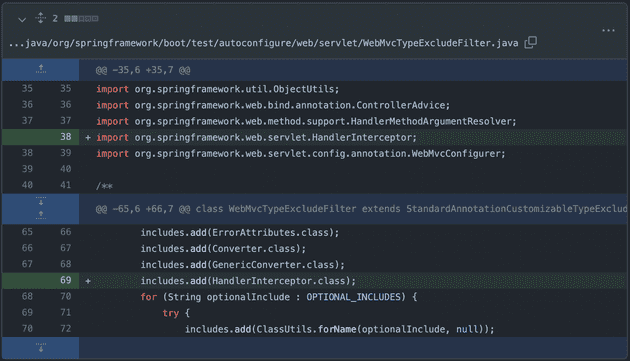Viewport: 630px width, 361px height.
Task: Select the import HandlerMethodArgumentResolver line
Action: point(306,121)
